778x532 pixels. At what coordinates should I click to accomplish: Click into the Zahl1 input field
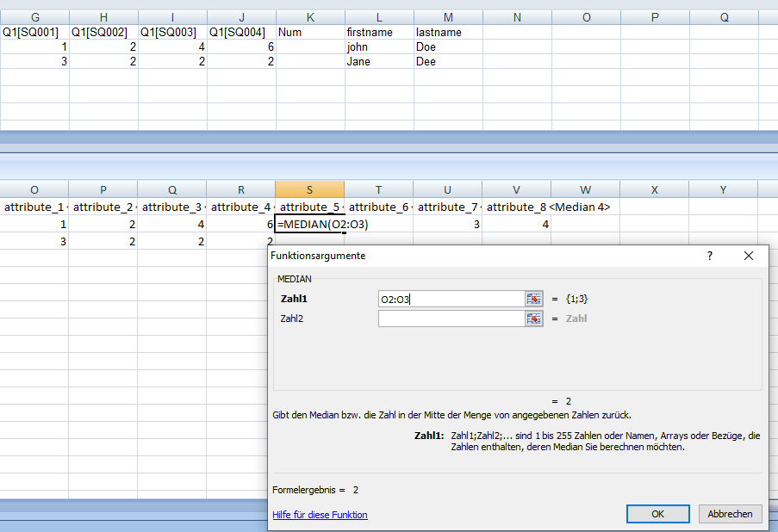click(451, 299)
